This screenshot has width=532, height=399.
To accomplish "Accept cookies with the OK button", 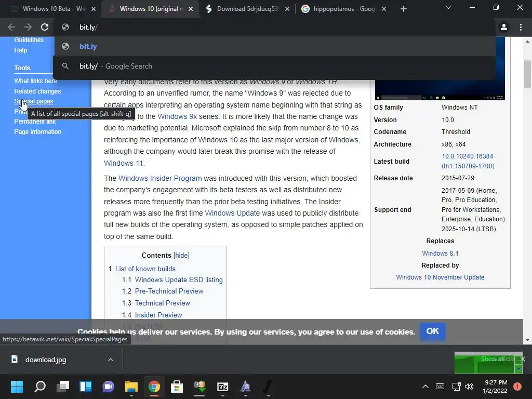I will 433,331.
